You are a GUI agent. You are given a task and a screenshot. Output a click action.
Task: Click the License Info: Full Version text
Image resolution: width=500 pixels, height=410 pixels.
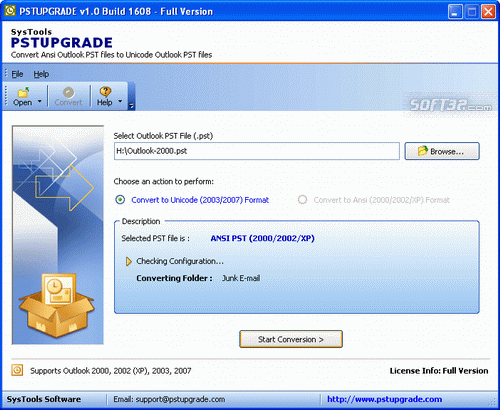coord(439,371)
